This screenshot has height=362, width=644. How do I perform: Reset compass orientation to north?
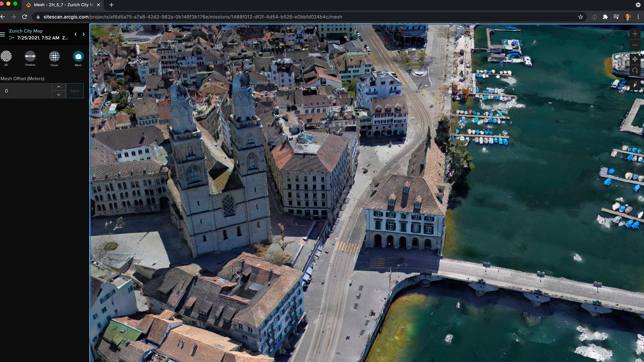[x=635, y=84]
